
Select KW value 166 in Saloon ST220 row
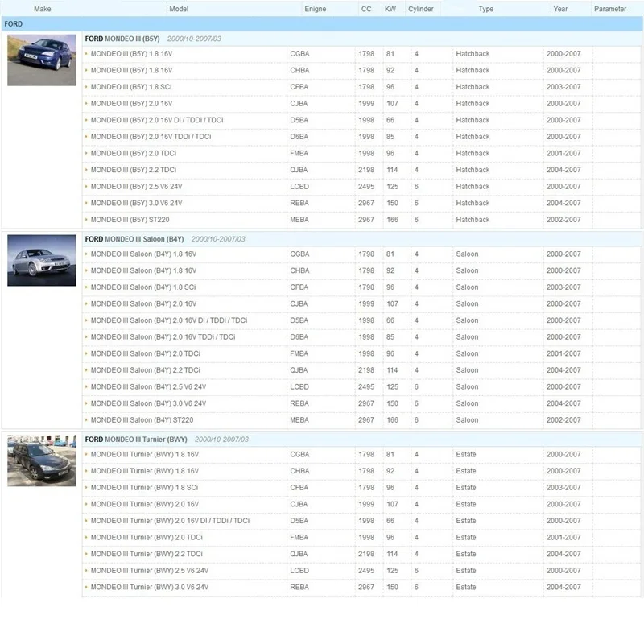[x=392, y=420]
